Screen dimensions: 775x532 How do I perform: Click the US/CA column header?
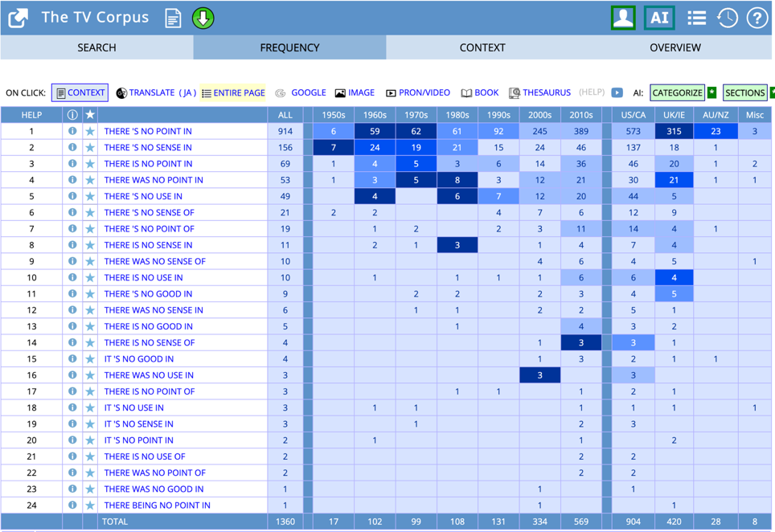634,115
